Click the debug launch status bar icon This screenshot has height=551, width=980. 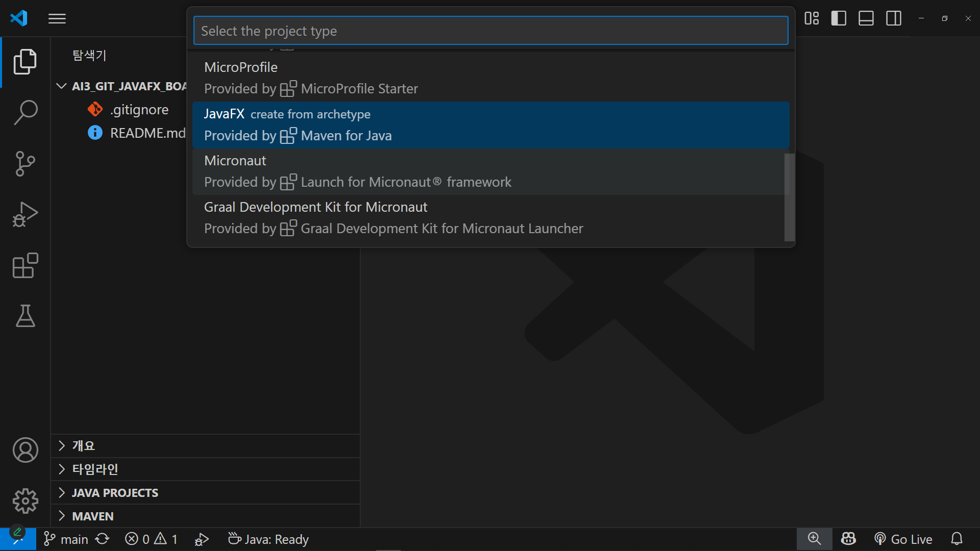click(x=202, y=539)
